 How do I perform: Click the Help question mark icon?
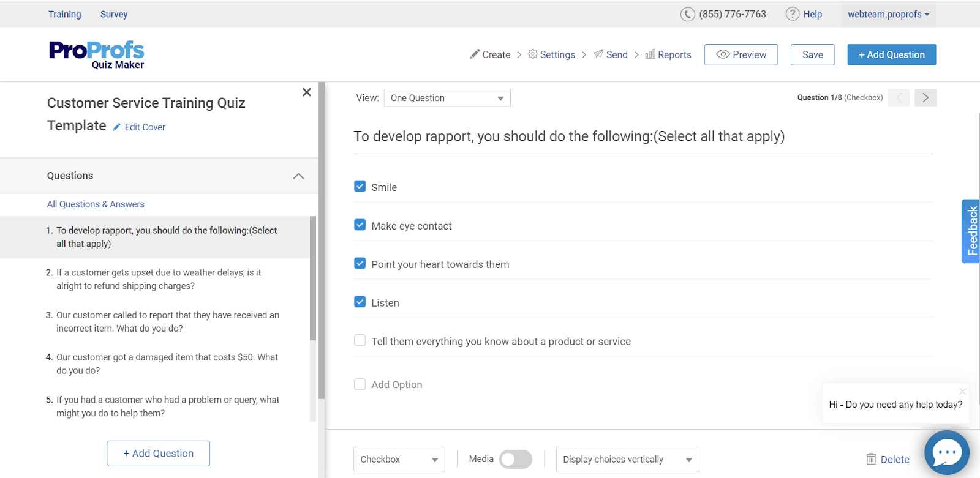(793, 13)
